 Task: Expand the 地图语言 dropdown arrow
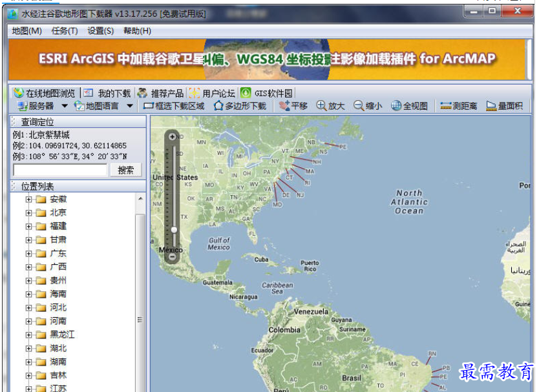point(130,106)
